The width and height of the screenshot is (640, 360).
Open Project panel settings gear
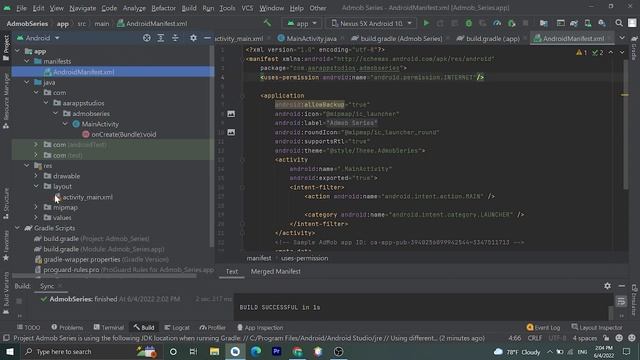click(x=193, y=38)
